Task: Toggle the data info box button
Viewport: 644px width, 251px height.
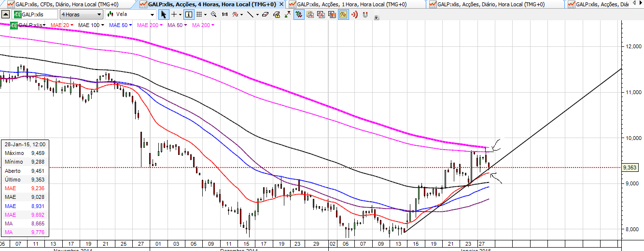Action: click(189, 14)
